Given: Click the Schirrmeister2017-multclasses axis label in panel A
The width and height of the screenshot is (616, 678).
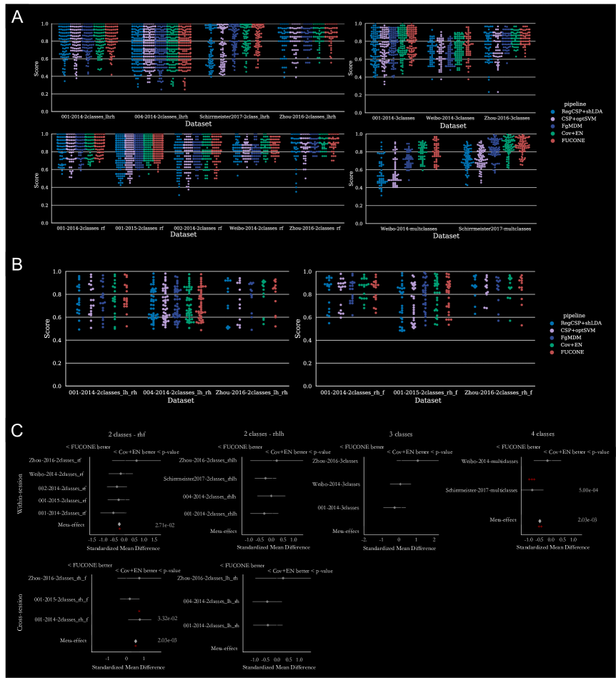Looking at the screenshot, I should (x=495, y=229).
